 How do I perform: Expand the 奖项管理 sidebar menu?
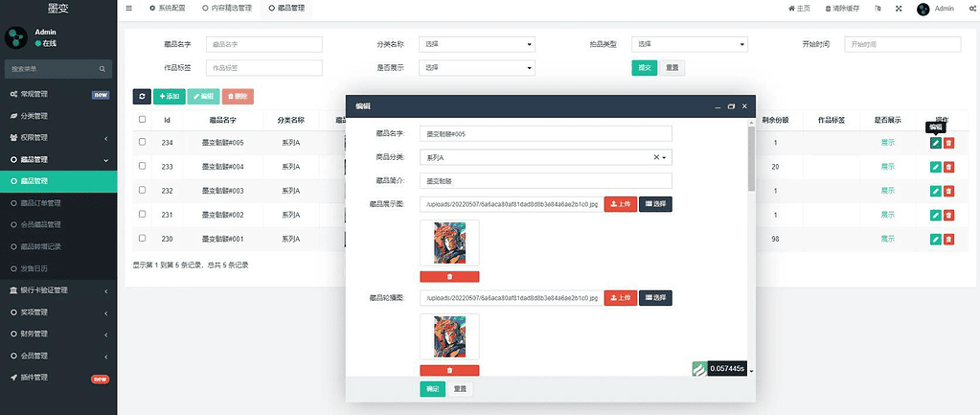58,311
